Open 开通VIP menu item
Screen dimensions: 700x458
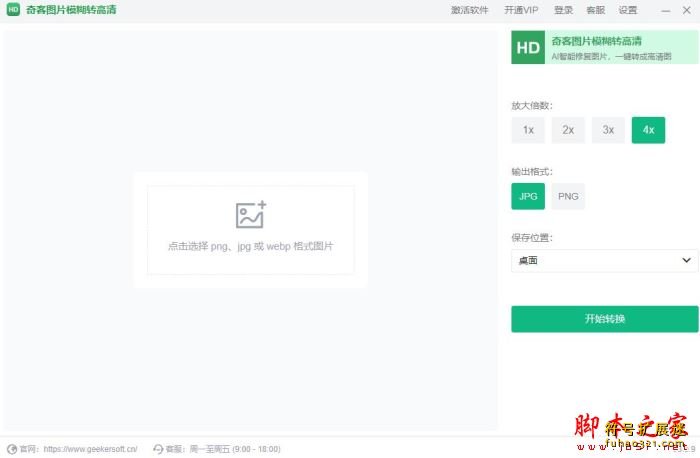click(x=521, y=10)
